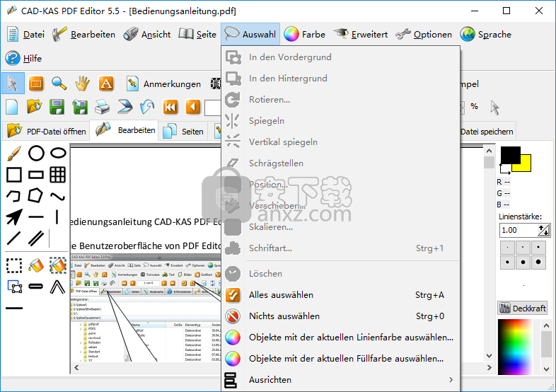The image size is (556, 392).
Task: Open the Optionen menu
Action: pyautogui.click(x=424, y=35)
